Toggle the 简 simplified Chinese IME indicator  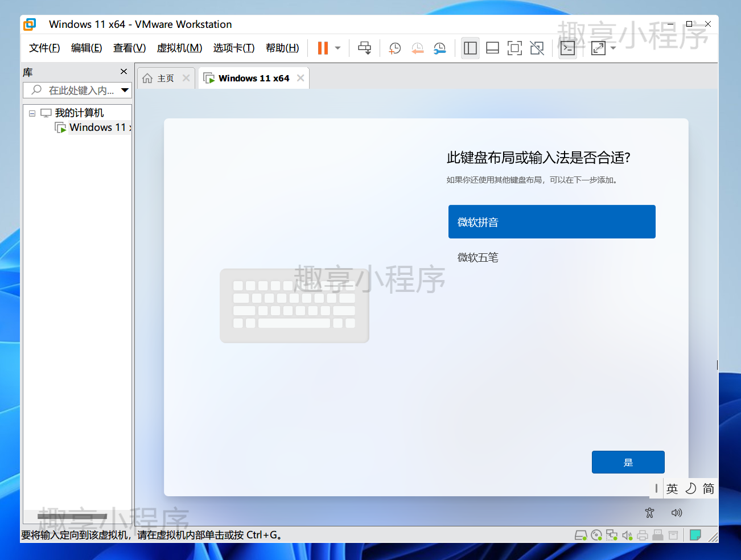(709, 489)
